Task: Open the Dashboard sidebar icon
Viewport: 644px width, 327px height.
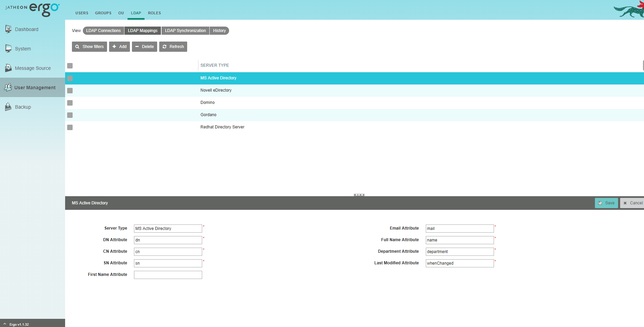Action: [x=8, y=29]
